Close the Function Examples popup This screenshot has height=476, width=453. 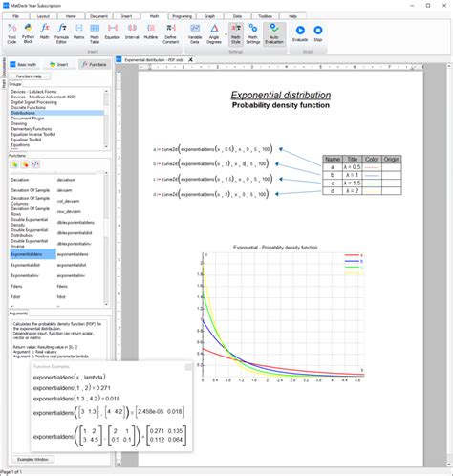coord(188,367)
